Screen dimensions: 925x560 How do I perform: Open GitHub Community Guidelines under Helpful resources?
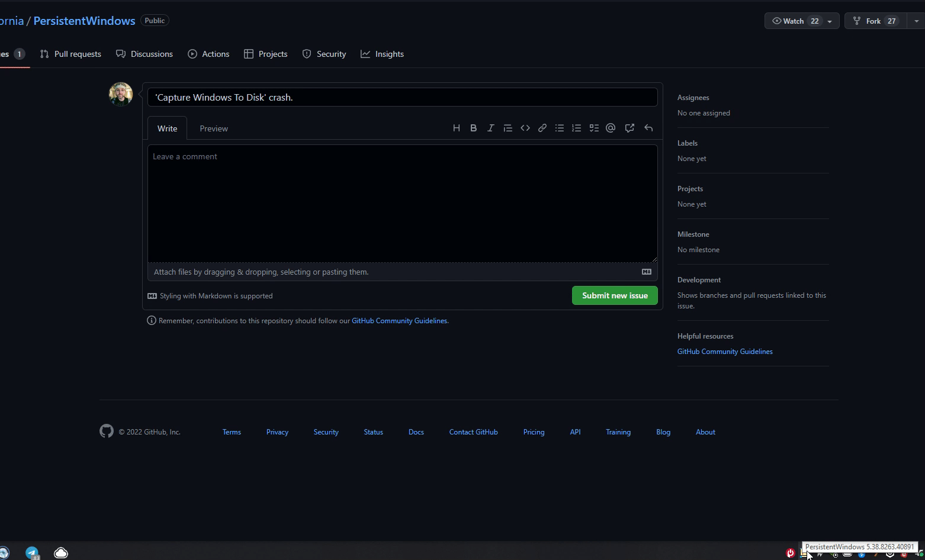(725, 352)
